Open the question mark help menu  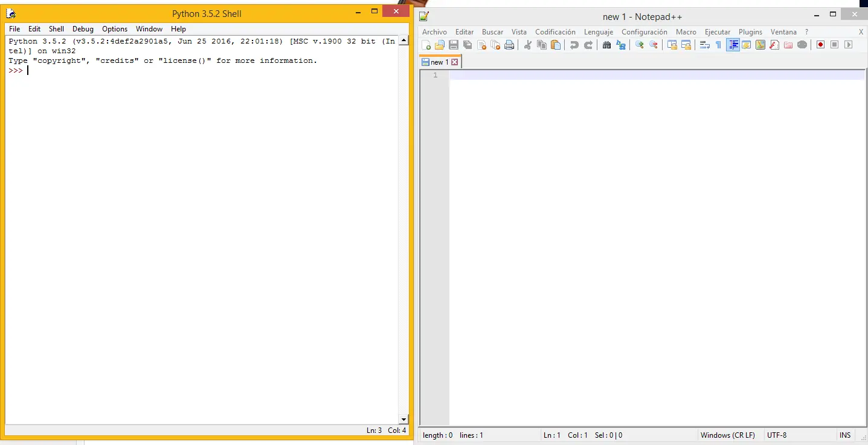click(x=806, y=32)
